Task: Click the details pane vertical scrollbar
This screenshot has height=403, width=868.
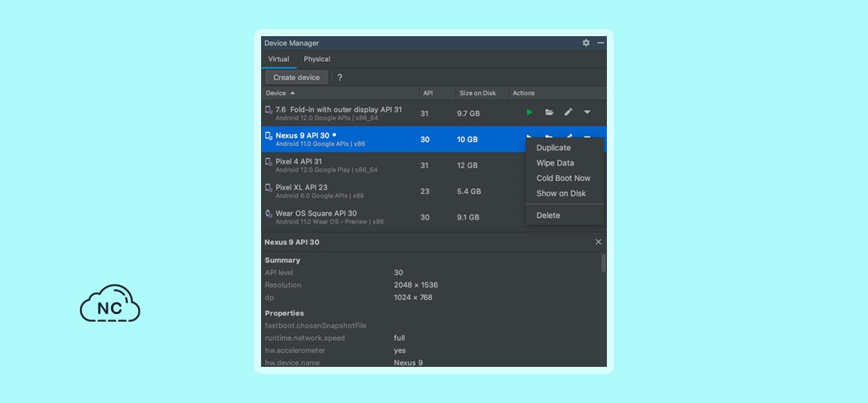Action: [x=603, y=263]
